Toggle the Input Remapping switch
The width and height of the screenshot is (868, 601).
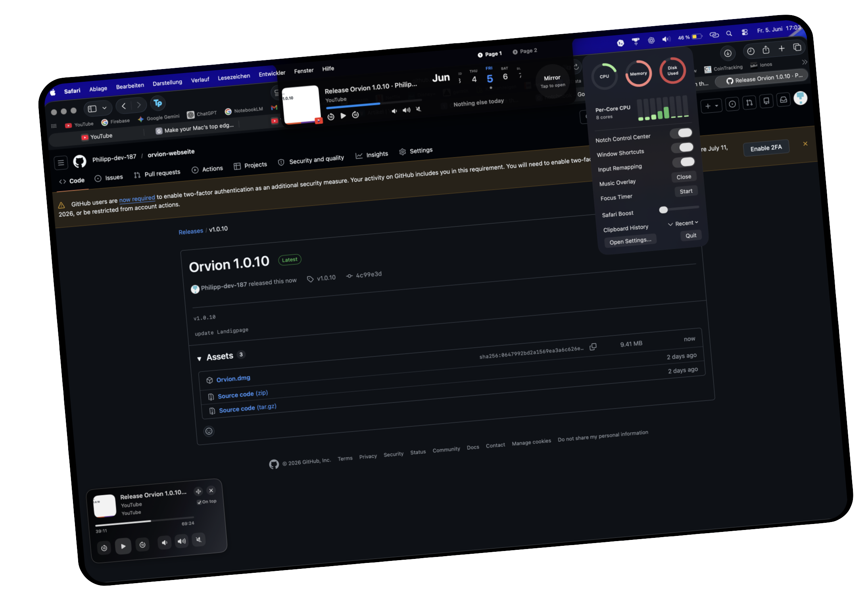(x=684, y=162)
